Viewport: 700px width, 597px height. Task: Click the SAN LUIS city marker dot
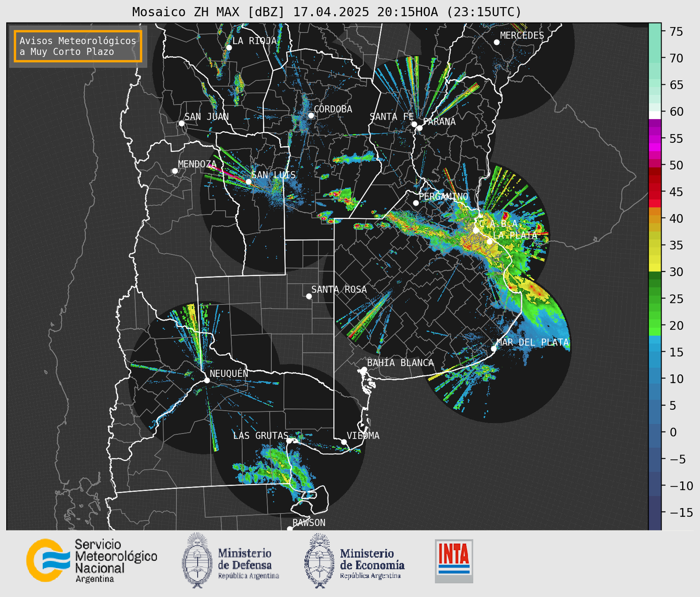pos(249,181)
